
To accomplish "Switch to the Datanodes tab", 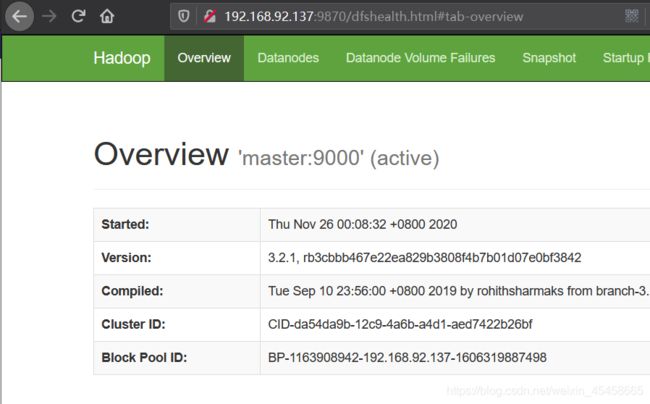I will pos(288,58).
